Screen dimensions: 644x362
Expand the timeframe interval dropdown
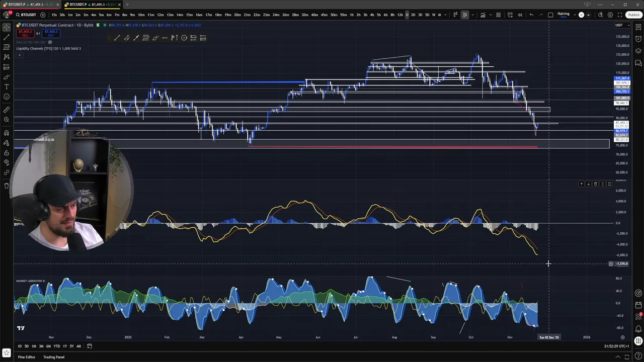(446, 15)
